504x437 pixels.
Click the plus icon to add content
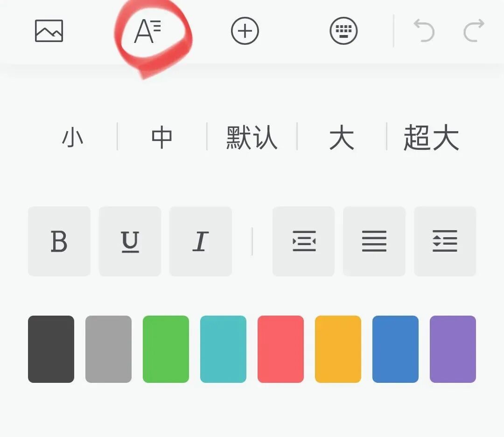click(x=245, y=30)
